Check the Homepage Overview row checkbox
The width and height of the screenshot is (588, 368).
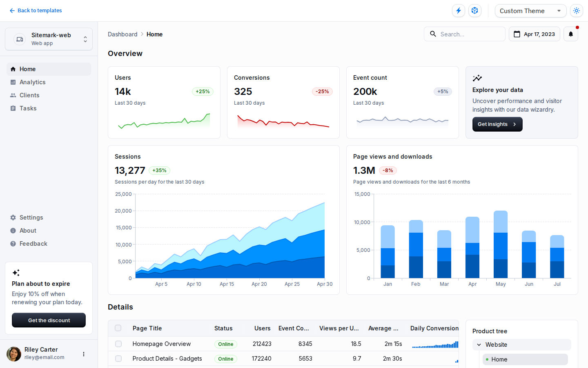point(118,344)
